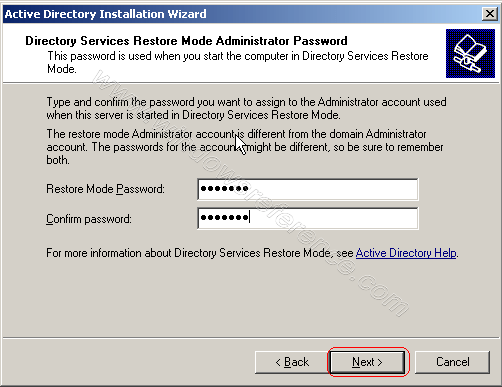Close the wizard with the X button
This screenshot has width=502, height=387.
[x=490, y=14]
